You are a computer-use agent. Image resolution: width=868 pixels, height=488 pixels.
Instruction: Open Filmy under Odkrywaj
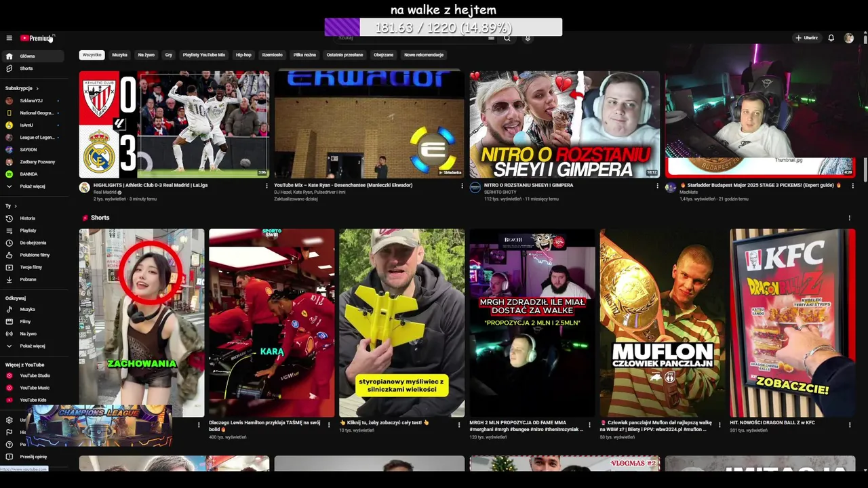34,321
